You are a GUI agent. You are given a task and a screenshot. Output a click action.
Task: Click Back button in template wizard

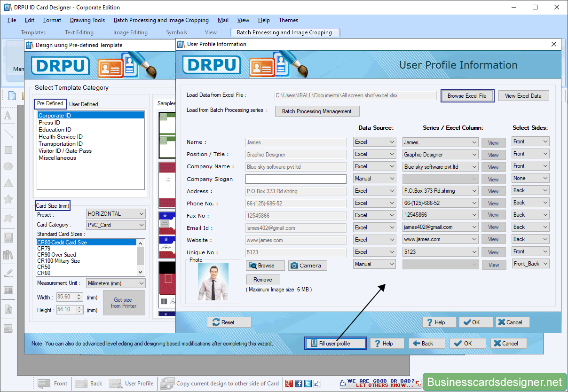[426, 344]
